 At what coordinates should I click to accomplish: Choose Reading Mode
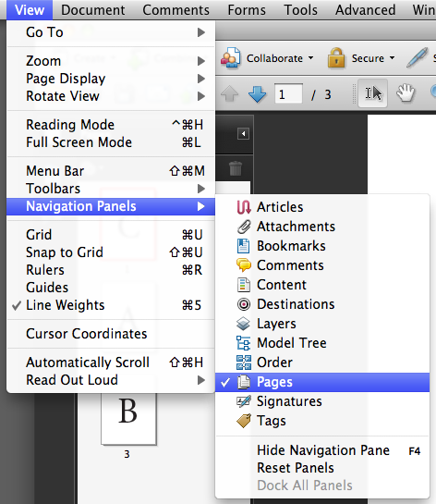coord(111,125)
